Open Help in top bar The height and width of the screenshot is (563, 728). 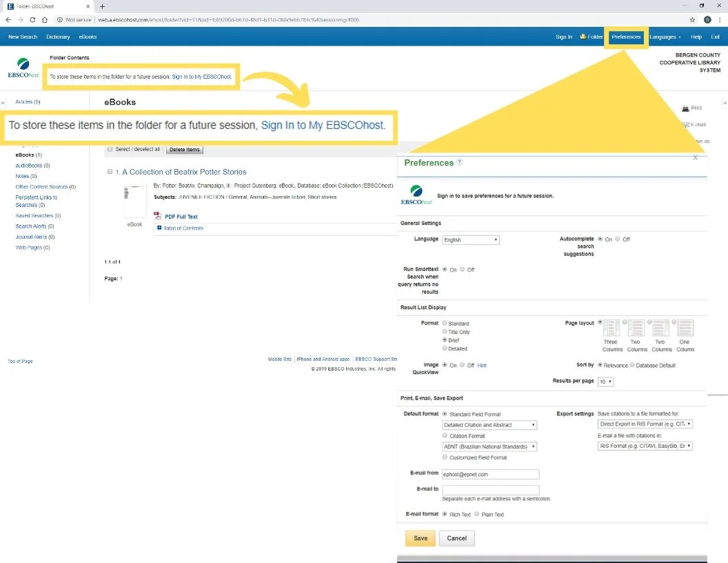point(696,37)
